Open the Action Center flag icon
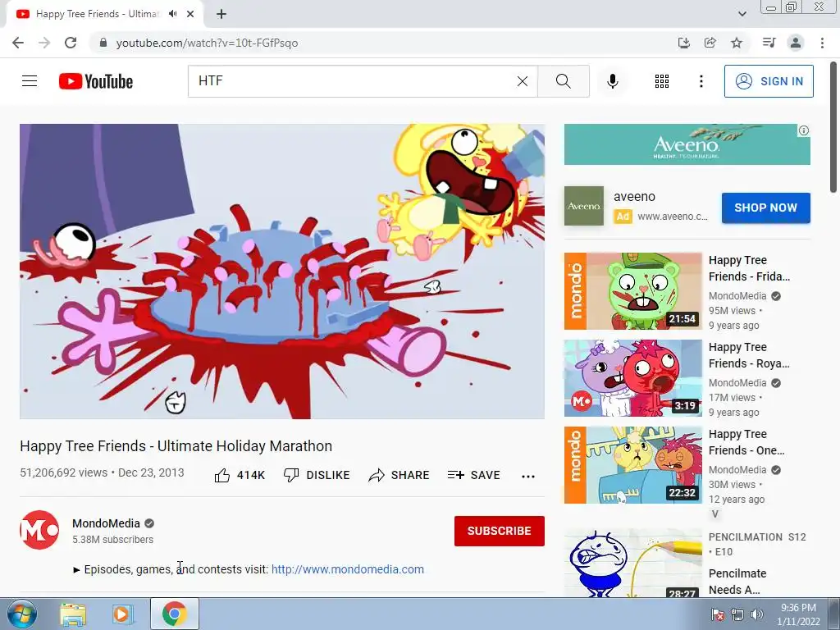This screenshot has height=630, width=840. click(x=717, y=614)
